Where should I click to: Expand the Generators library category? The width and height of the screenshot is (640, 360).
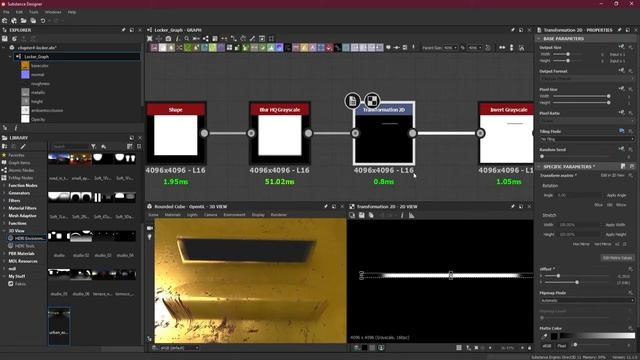coord(4,193)
